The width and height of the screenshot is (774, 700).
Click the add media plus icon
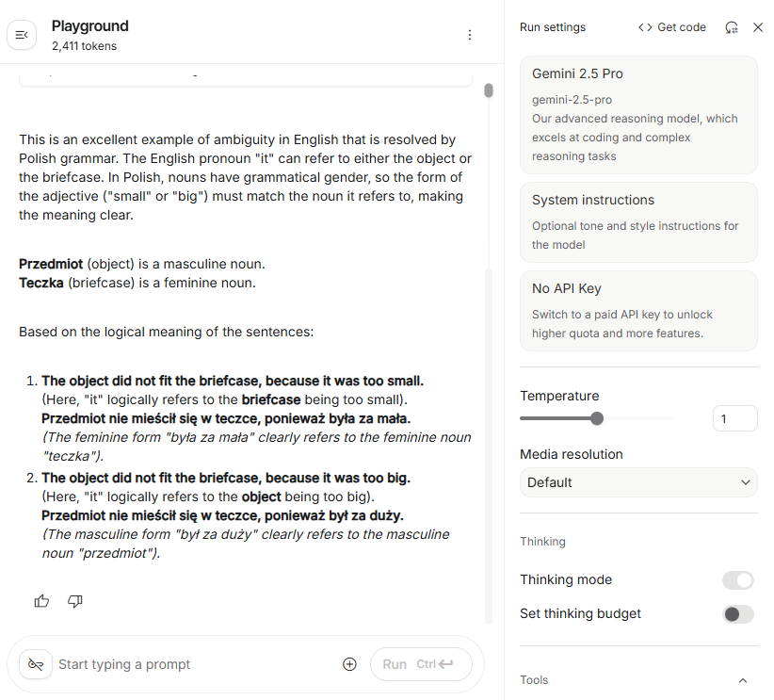coord(349,664)
